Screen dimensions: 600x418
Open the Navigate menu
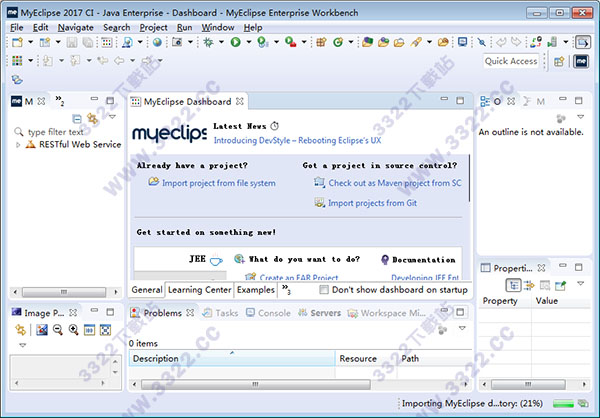pos(76,28)
